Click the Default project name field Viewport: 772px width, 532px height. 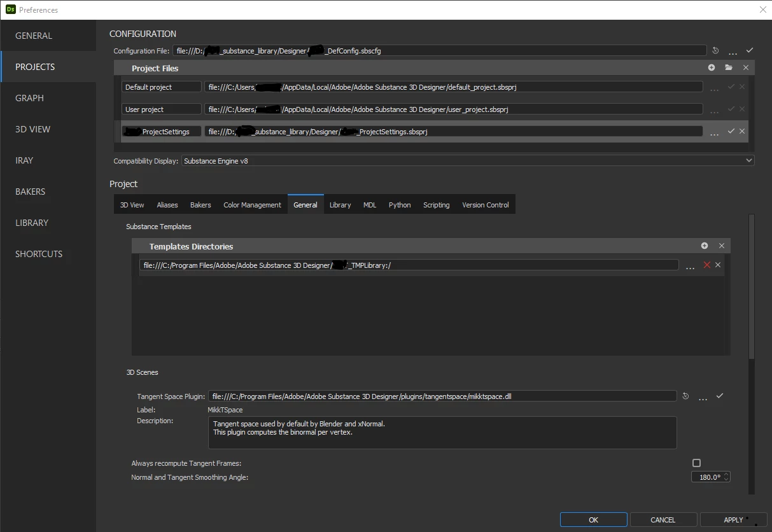(x=162, y=87)
